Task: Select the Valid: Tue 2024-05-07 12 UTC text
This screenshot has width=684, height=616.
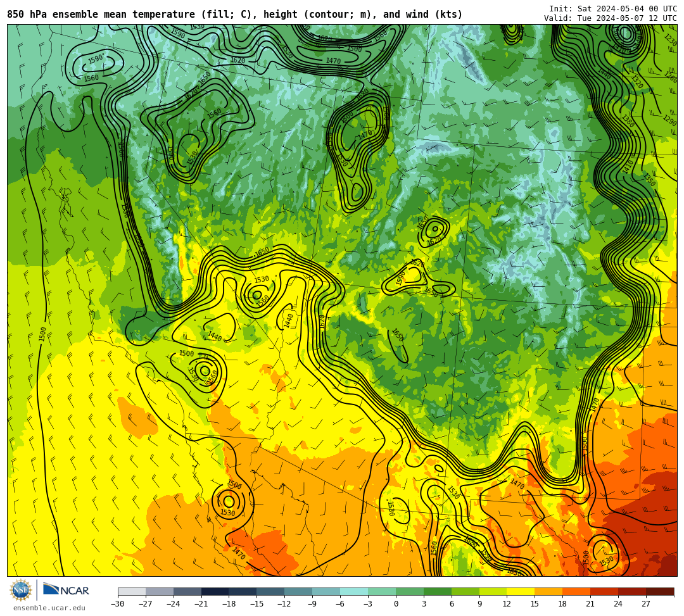Action: [x=611, y=18]
